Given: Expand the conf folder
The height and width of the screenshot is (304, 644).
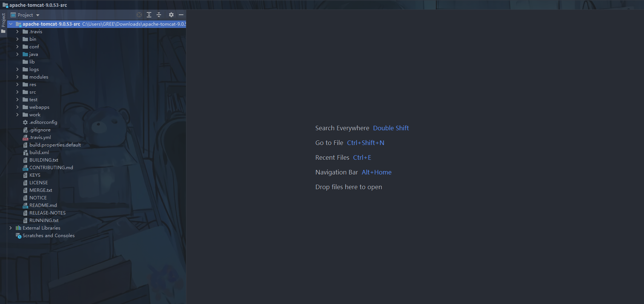Looking at the screenshot, I should 17,47.
